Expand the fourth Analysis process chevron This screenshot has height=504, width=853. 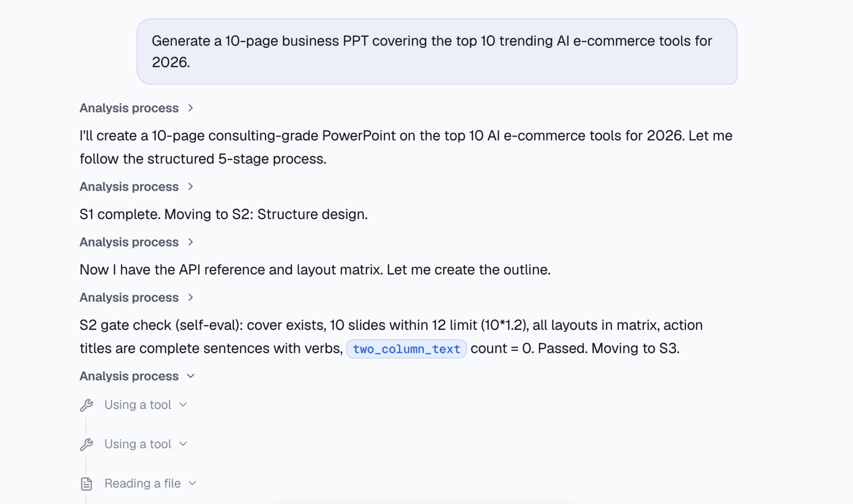pyautogui.click(x=191, y=297)
